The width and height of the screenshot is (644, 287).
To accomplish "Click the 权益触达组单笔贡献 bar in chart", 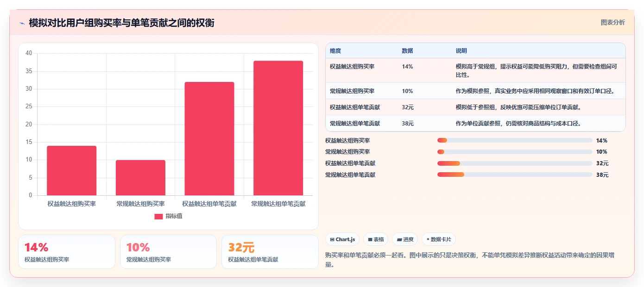I will tap(209, 139).
